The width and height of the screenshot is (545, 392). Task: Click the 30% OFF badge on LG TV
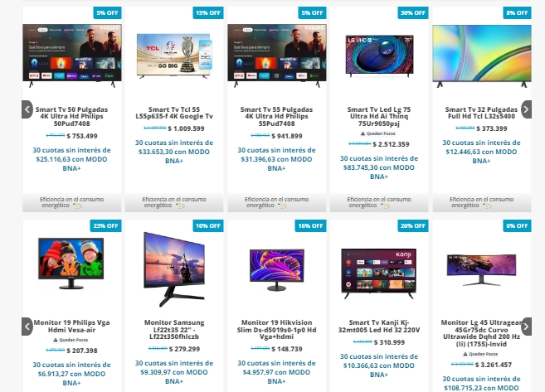point(413,13)
